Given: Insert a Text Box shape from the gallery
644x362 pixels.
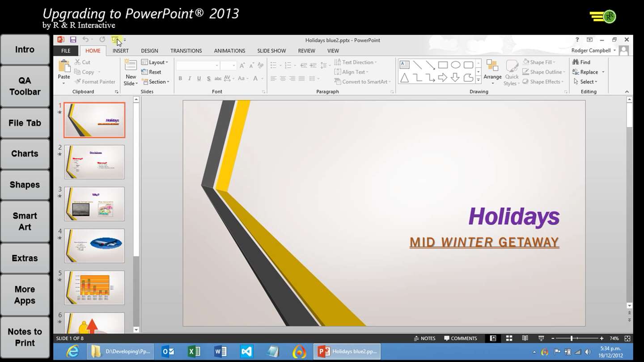Looking at the screenshot, I should coord(404,65).
